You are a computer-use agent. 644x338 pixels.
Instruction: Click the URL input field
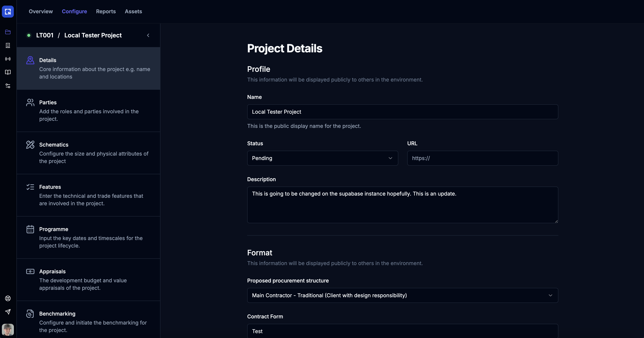[x=482, y=158]
